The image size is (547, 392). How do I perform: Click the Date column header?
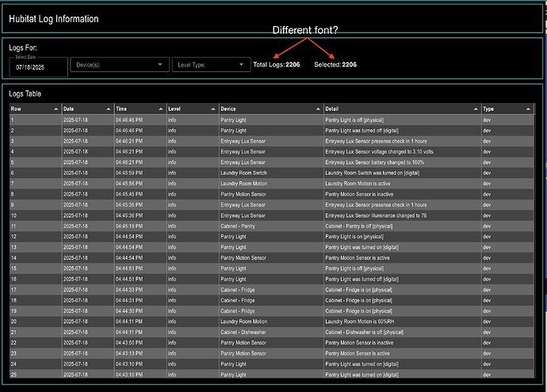point(88,109)
